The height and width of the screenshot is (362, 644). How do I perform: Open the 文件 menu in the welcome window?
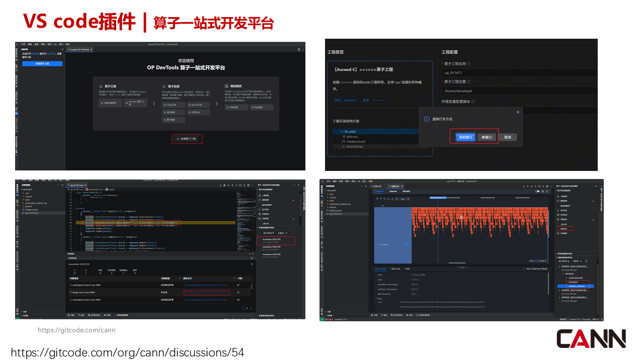(x=23, y=44)
